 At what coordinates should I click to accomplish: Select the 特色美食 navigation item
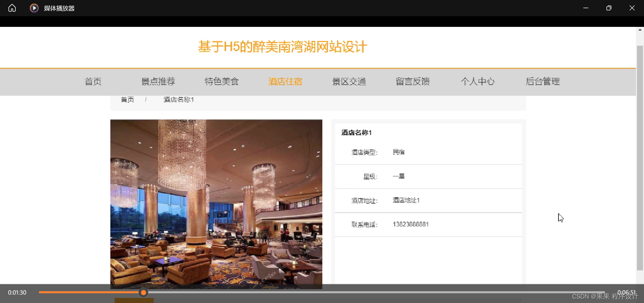[221, 82]
